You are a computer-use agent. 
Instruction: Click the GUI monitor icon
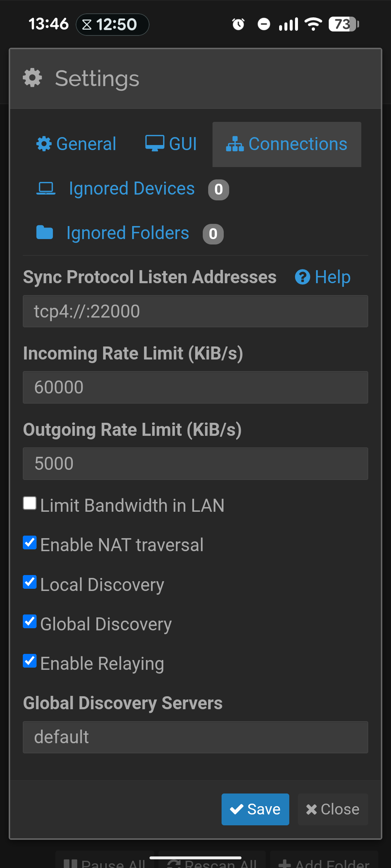point(155,143)
